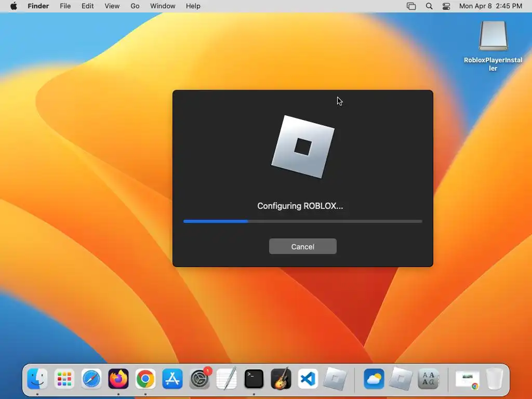Open Terminal from the Dock
Screen dimensions: 532x399
254,379
